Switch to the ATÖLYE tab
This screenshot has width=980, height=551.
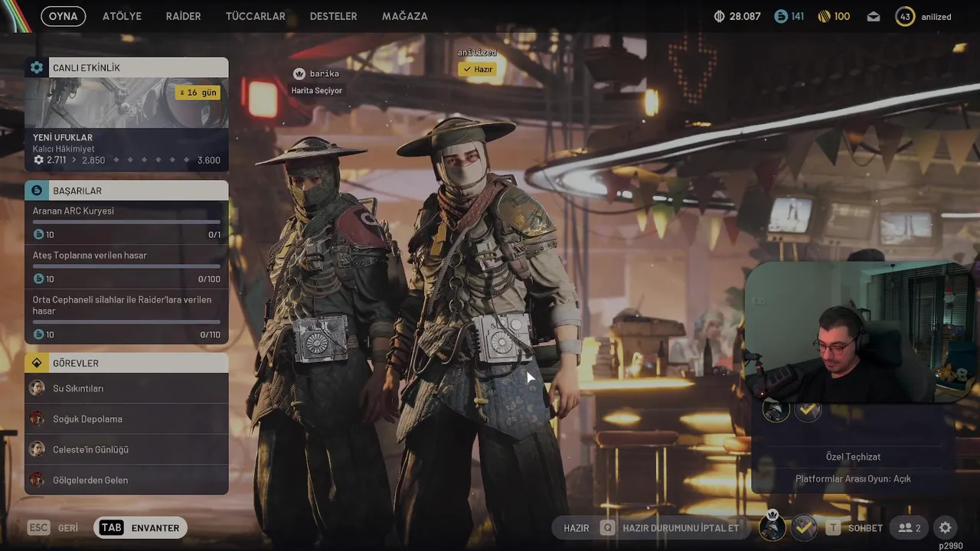pos(122,16)
